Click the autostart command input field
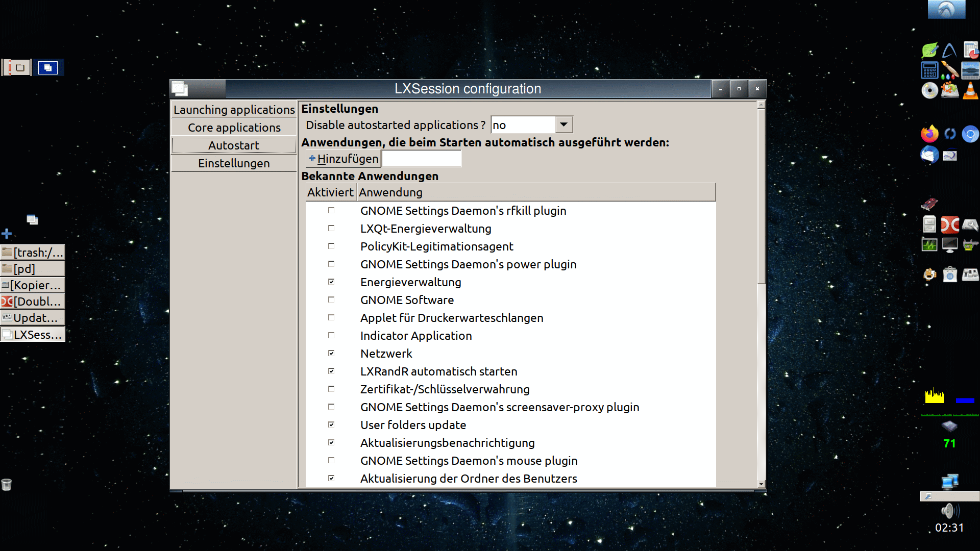The image size is (980, 551). [x=422, y=159]
